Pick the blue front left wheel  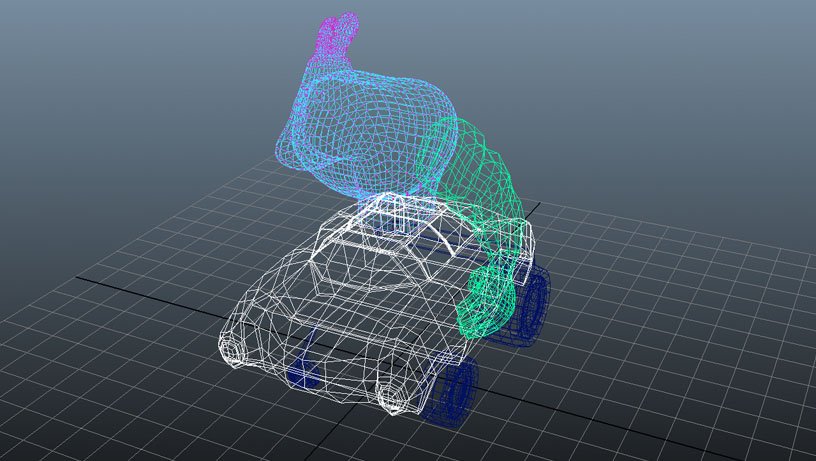(x=301, y=372)
